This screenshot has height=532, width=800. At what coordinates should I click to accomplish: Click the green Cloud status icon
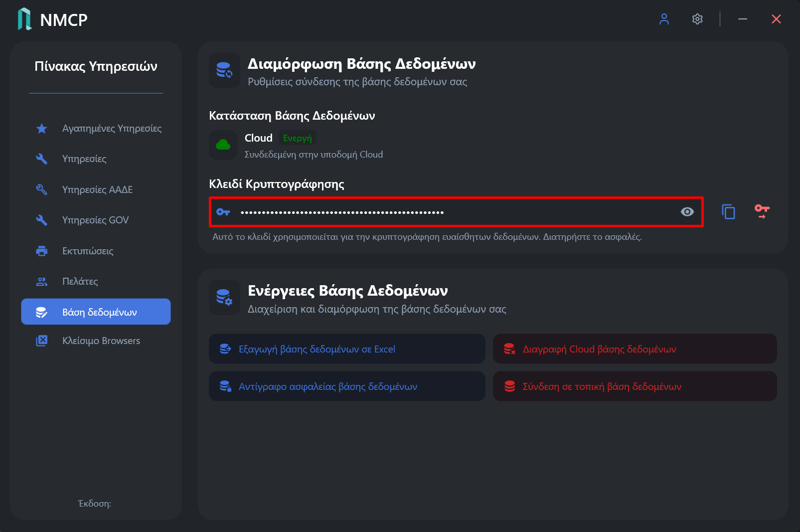[223, 145]
